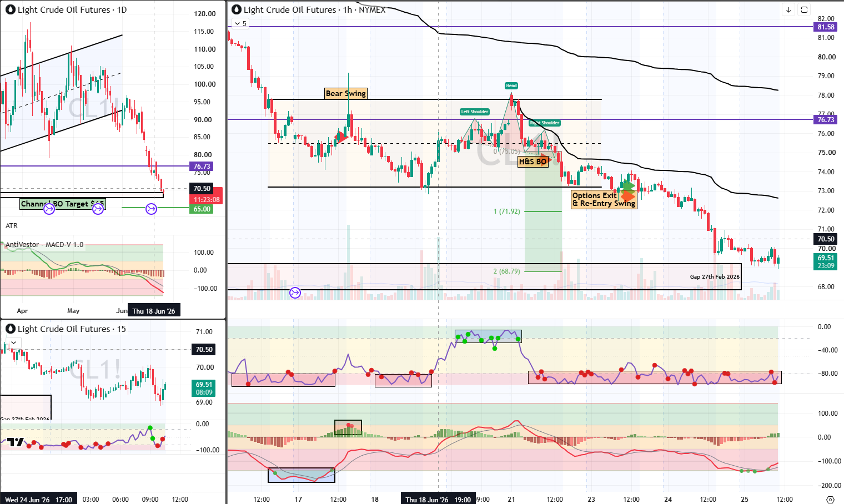Select the 'Right Shoulder' pattern label
Image resolution: width=844 pixels, height=504 pixels.
click(545, 123)
